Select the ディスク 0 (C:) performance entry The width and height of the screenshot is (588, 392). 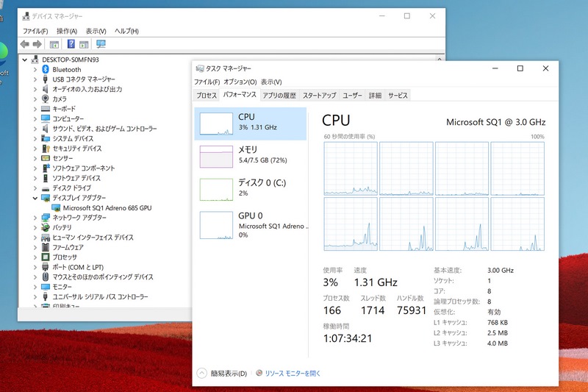coord(251,190)
